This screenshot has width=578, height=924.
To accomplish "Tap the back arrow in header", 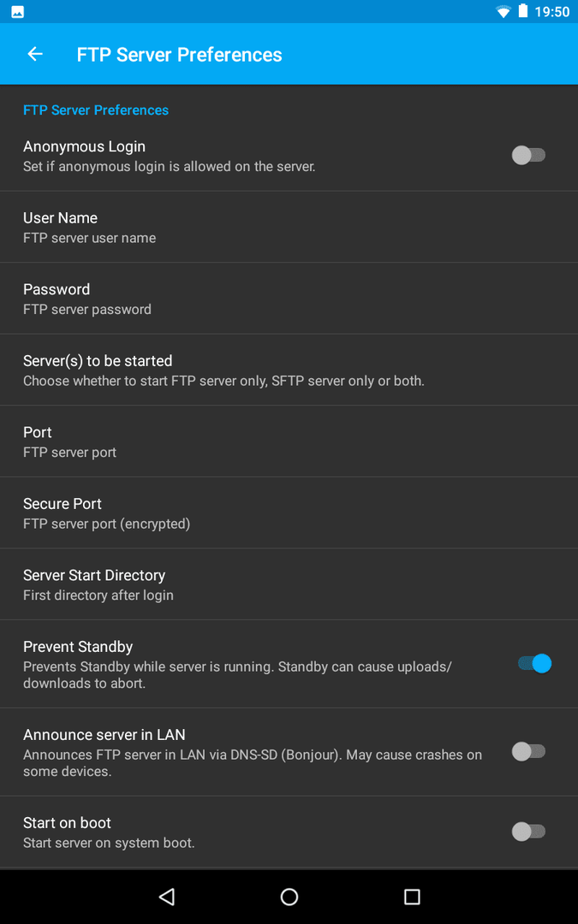I will pyautogui.click(x=35, y=55).
